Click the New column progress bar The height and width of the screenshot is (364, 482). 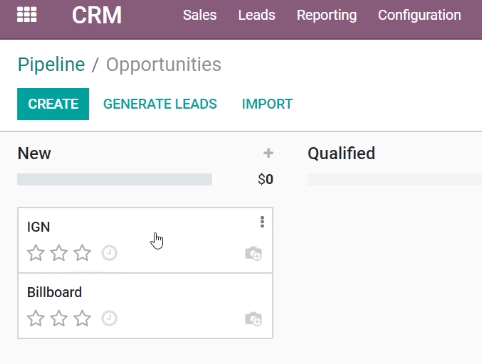115,179
